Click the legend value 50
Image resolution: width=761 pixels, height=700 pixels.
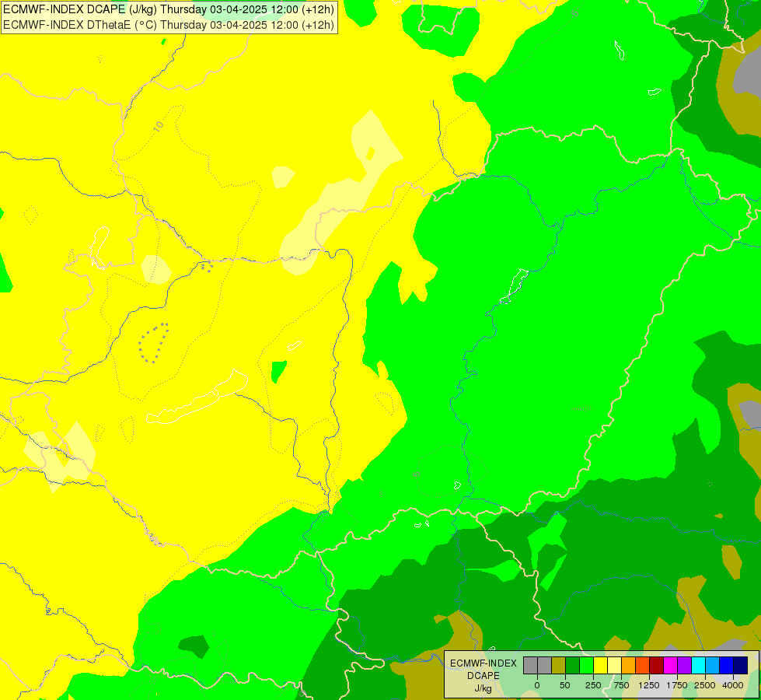[x=565, y=685]
